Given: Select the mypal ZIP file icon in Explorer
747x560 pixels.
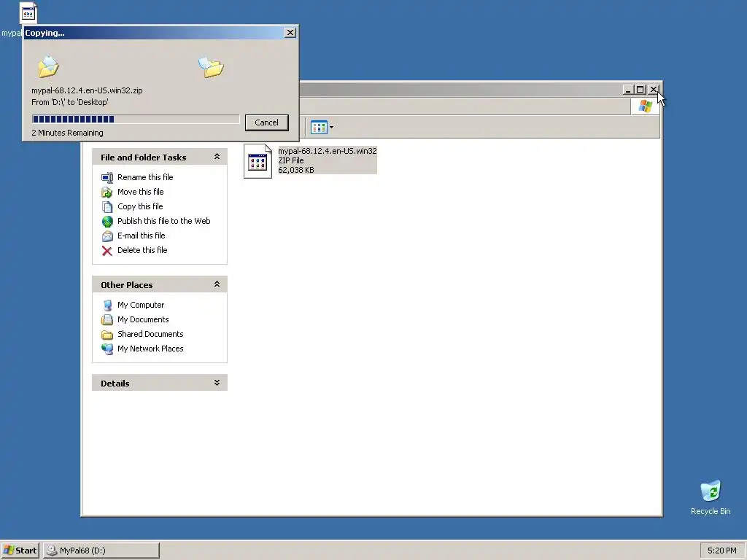Looking at the screenshot, I should pyautogui.click(x=258, y=161).
